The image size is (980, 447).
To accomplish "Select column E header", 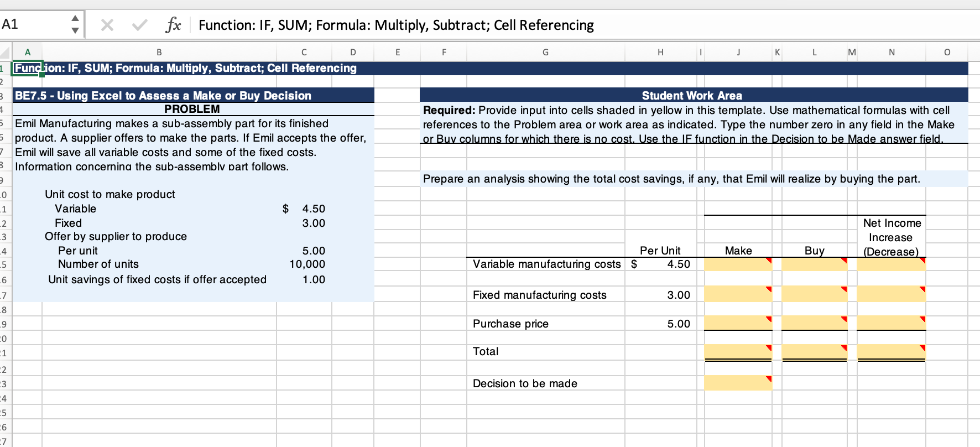I will tap(397, 53).
